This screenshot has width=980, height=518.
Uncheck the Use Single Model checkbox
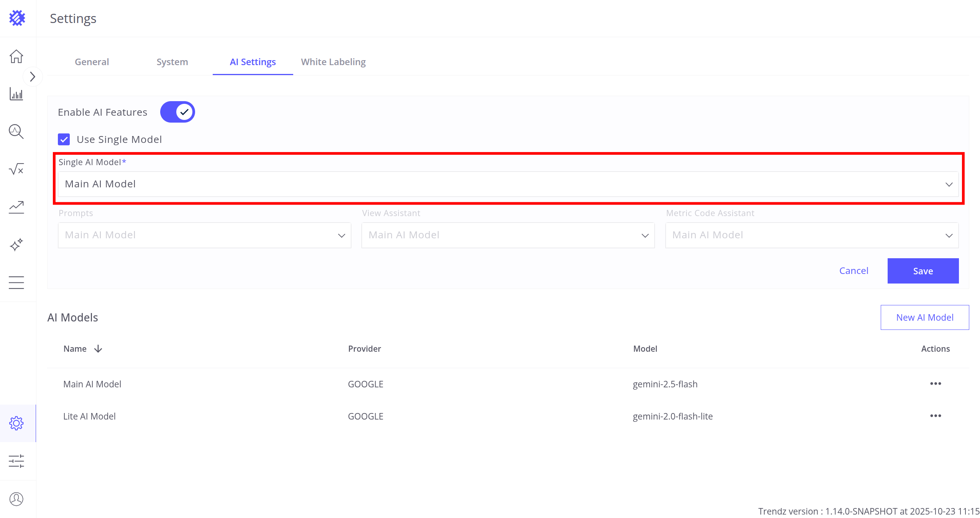tap(64, 139)
